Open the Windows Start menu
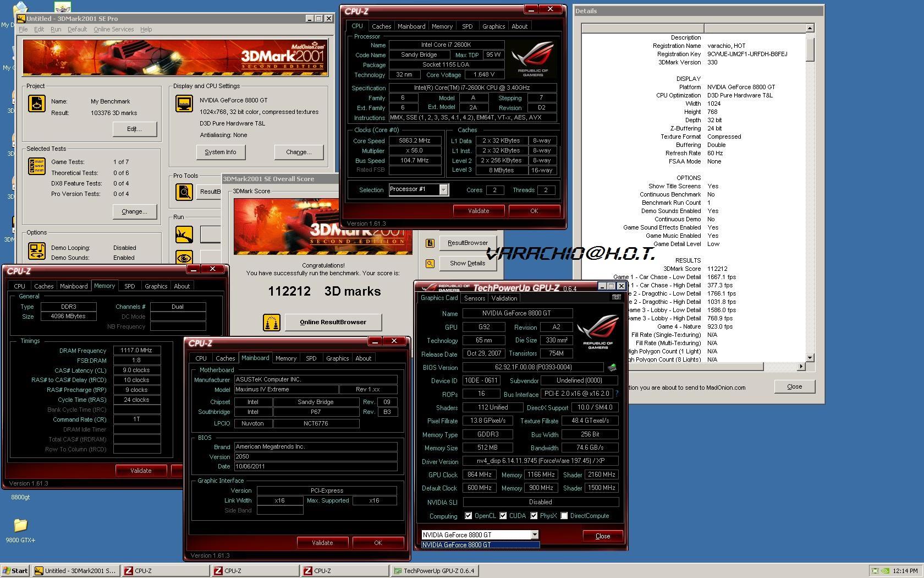The image size is (924, 578). (x=15, y=571)
